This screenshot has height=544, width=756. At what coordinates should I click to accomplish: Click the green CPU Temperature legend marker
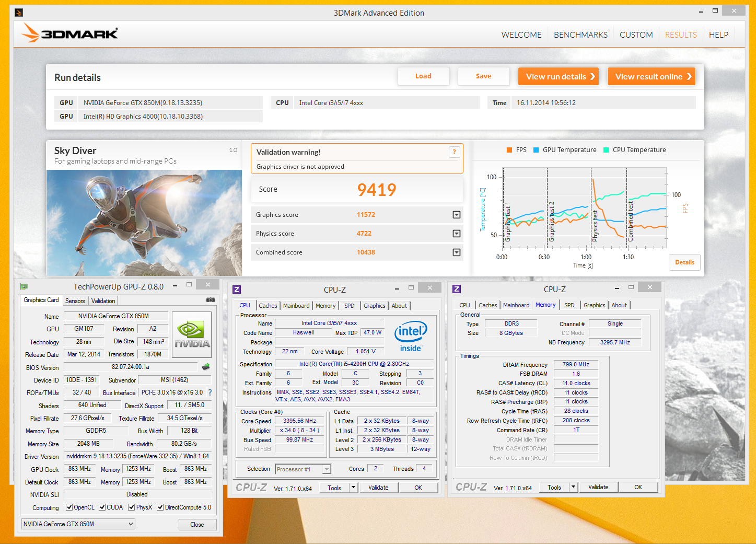point(606,150)
